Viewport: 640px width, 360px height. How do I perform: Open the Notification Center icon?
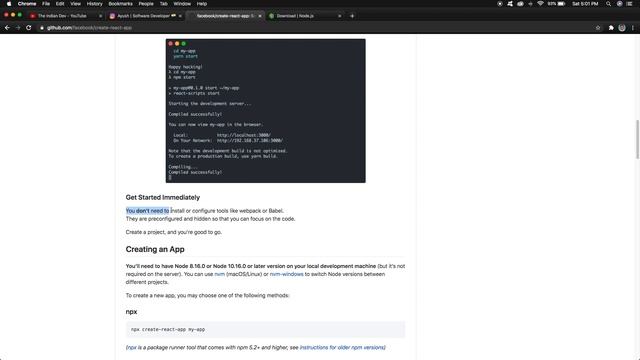[629, 4]
